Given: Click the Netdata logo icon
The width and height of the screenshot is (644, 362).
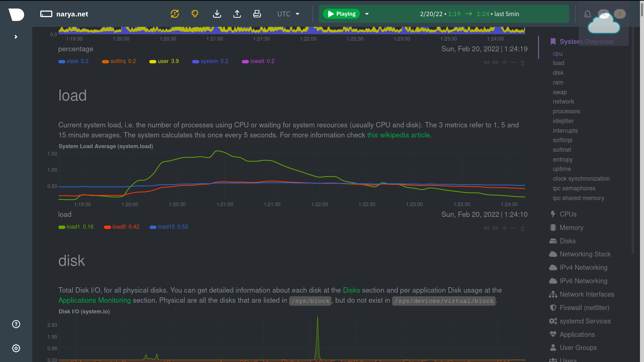Looking at the screenshot, I should point(16,14).
